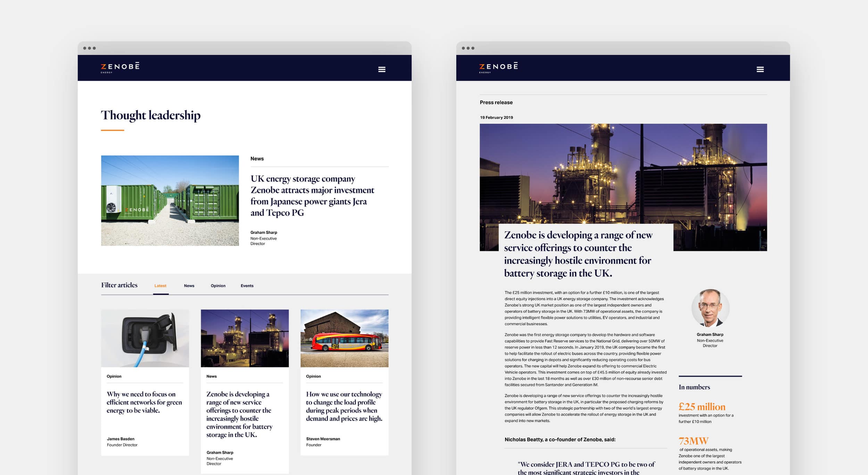Image resolution: width=868 pixels, height=475 pixels.
Task: Click the 'News' label above the featured headline
Action: (x=257, y=159)
